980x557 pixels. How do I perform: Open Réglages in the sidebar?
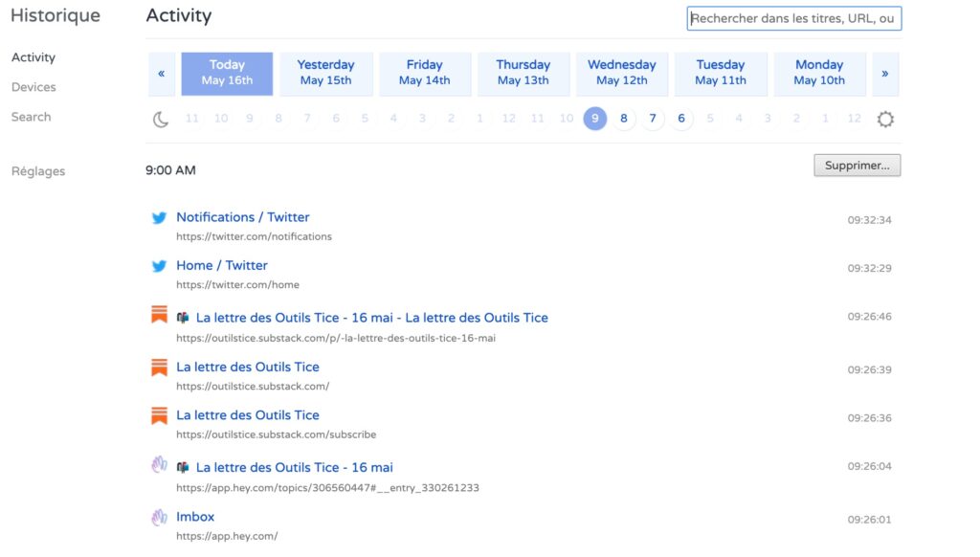pyautogui.click(x=38, y=171)
